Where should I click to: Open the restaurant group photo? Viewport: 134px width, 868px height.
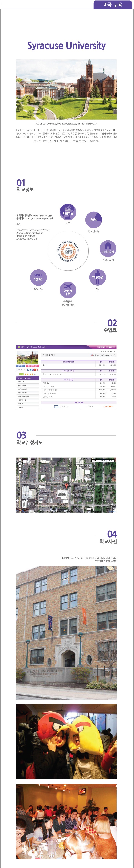click(66, 821)
